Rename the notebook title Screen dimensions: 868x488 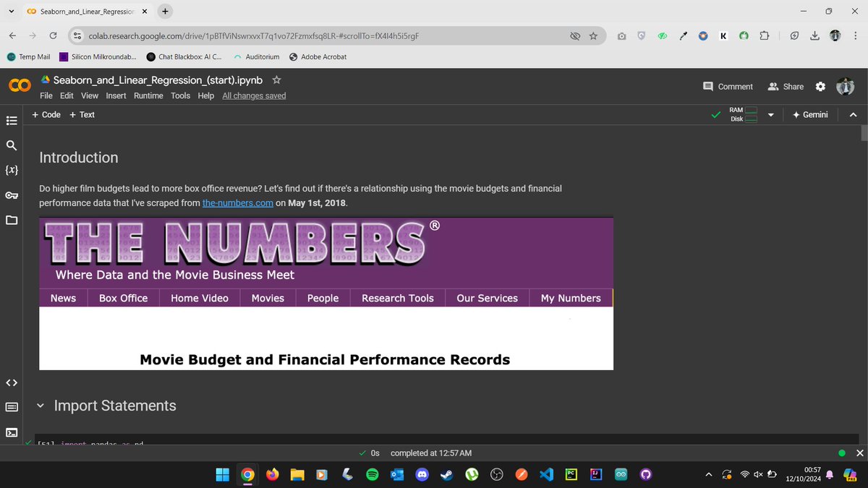pyautogui.click(x=158, y=80)
